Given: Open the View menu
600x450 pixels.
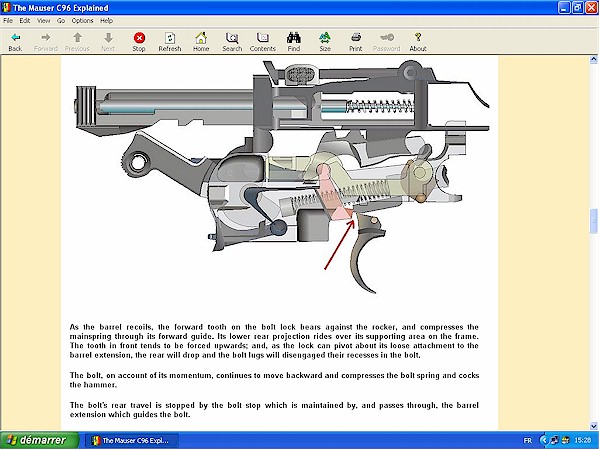Looking at the screenshot, I should (x=43, y=21).
